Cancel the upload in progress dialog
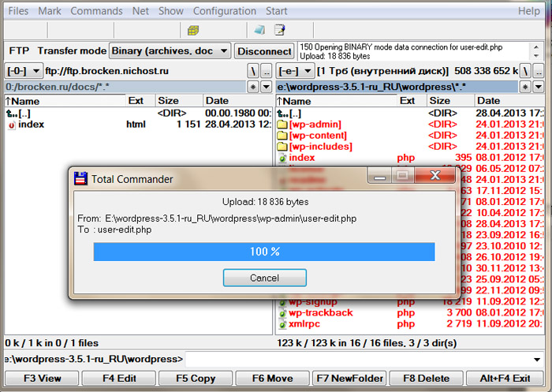Image resolution: width=552 pixels, height=392 pixels. tap(264, 278)
